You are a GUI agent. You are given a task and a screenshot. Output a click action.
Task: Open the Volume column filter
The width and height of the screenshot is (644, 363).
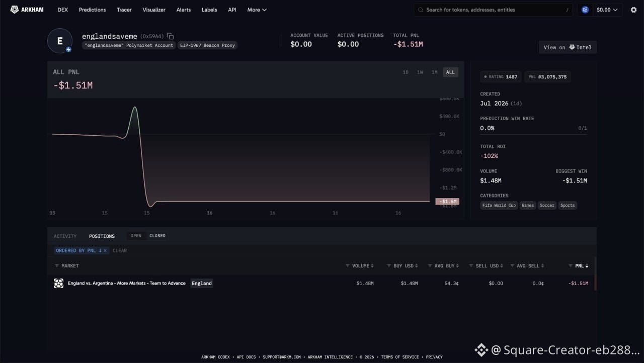coord(348,265)
